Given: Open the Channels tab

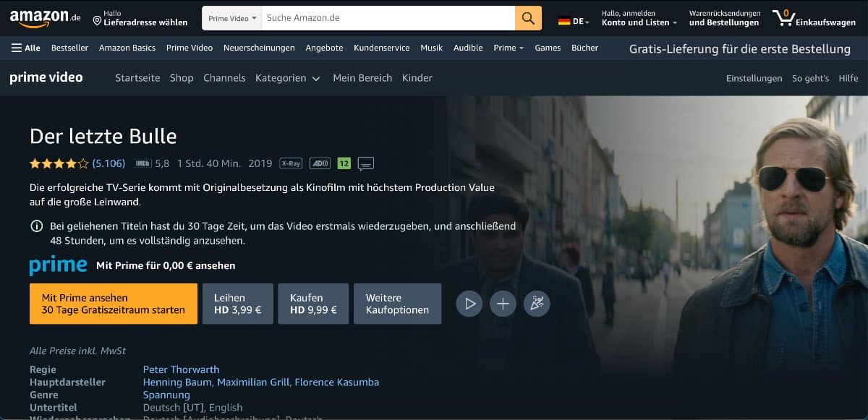Looking at the screenshot, I should click(224, 78).
